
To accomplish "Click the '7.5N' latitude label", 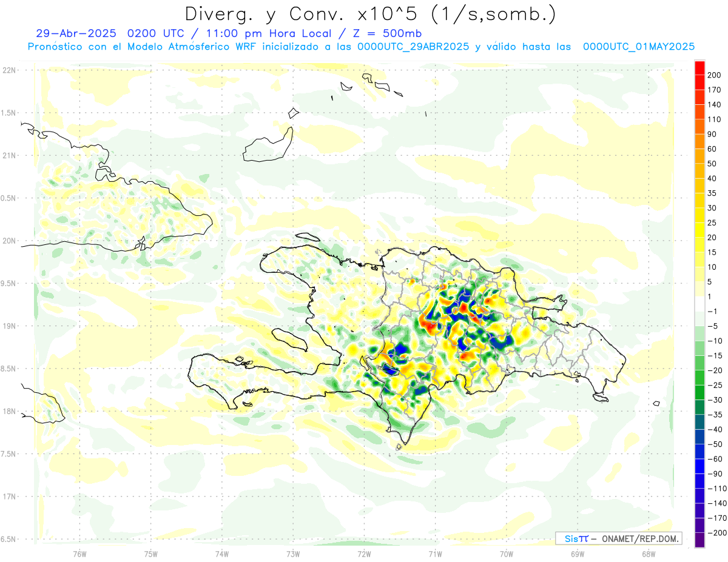I will pos(8,454).
